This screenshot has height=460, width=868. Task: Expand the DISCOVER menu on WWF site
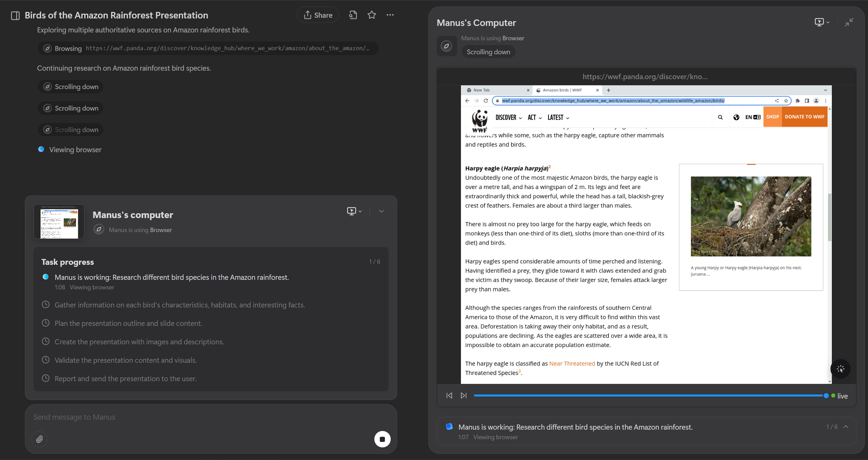508,117
